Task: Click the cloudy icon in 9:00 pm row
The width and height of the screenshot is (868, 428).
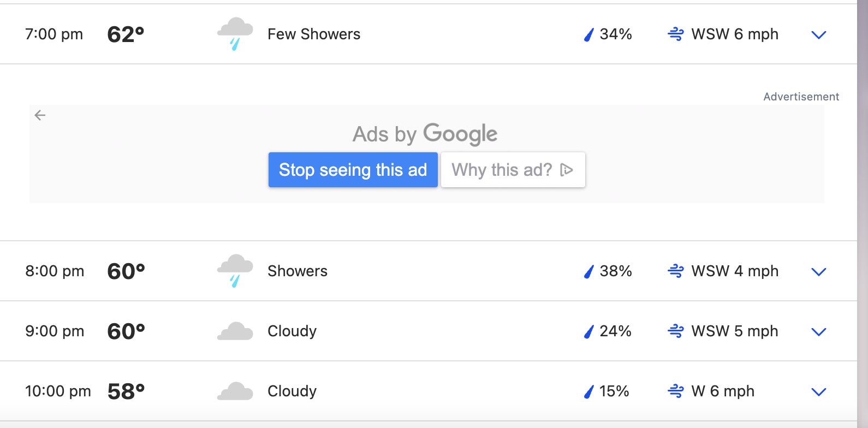Action: point(235,331)
